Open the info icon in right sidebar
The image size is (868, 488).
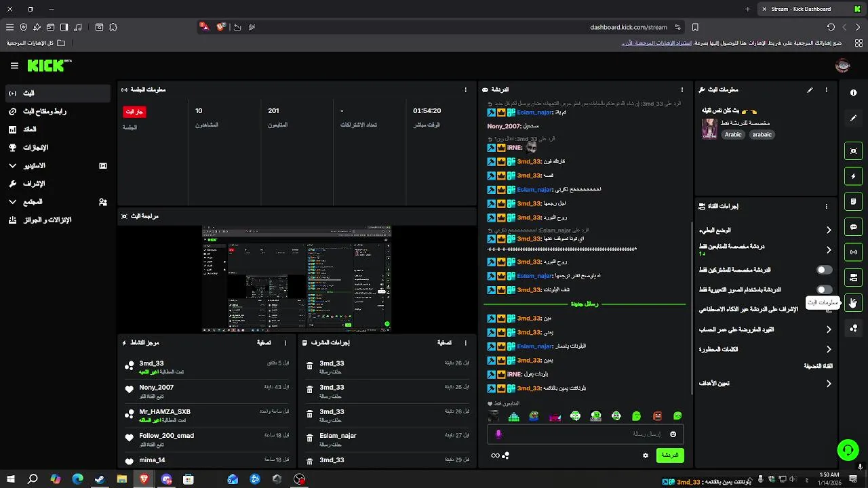point(853,92)
